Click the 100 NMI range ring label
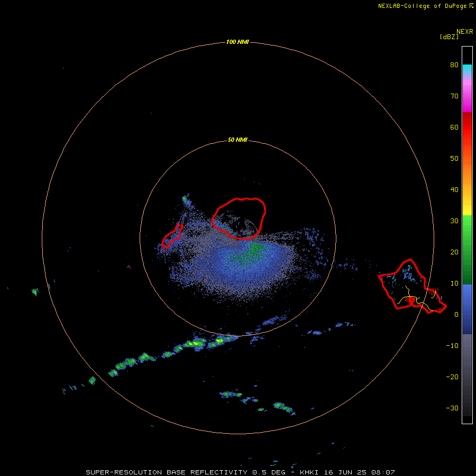 (x=237, y=42)
